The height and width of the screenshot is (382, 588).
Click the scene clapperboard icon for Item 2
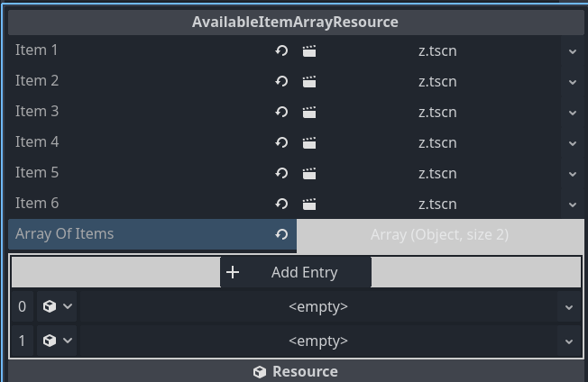click(309, 82)
